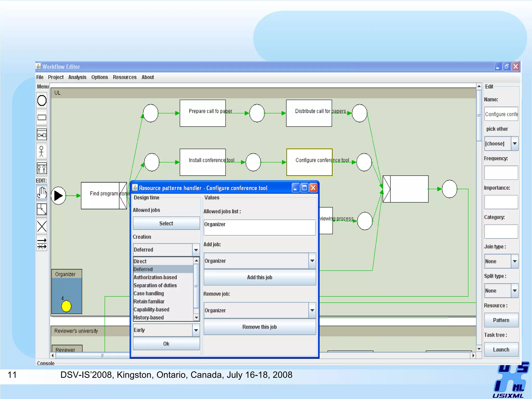532x399 pixels.
Task: Click the arrow connection tool icon
Action: [42, 243]
